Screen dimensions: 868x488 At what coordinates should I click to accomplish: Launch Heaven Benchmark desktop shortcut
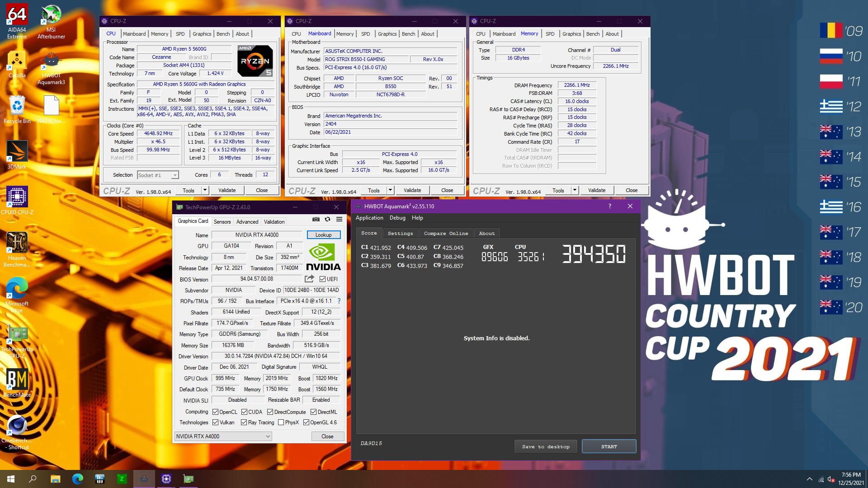[17, 249]
